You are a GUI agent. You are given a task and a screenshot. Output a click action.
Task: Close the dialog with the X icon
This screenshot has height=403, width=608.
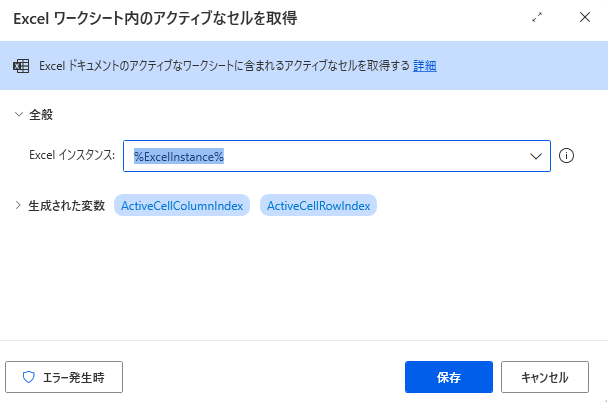point(584,18)
